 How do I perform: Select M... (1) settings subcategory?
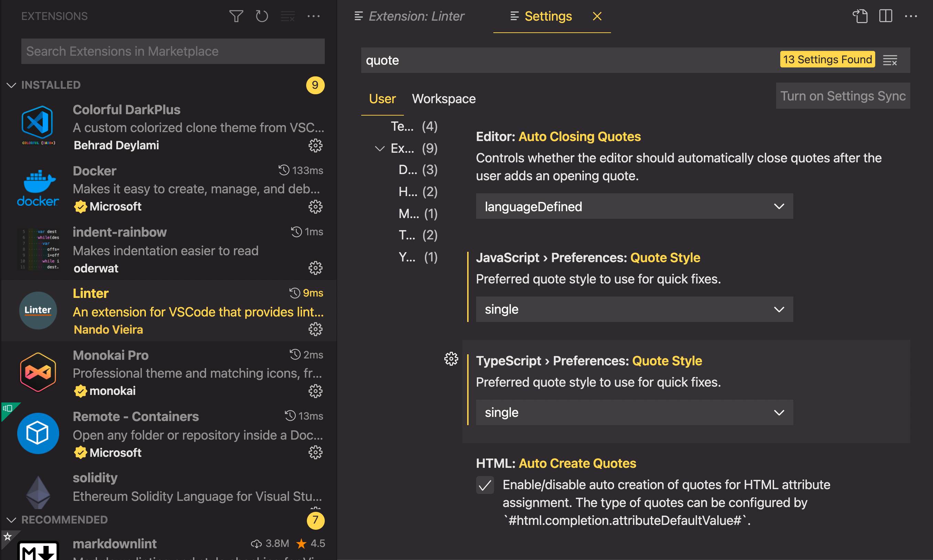point(418,214)
